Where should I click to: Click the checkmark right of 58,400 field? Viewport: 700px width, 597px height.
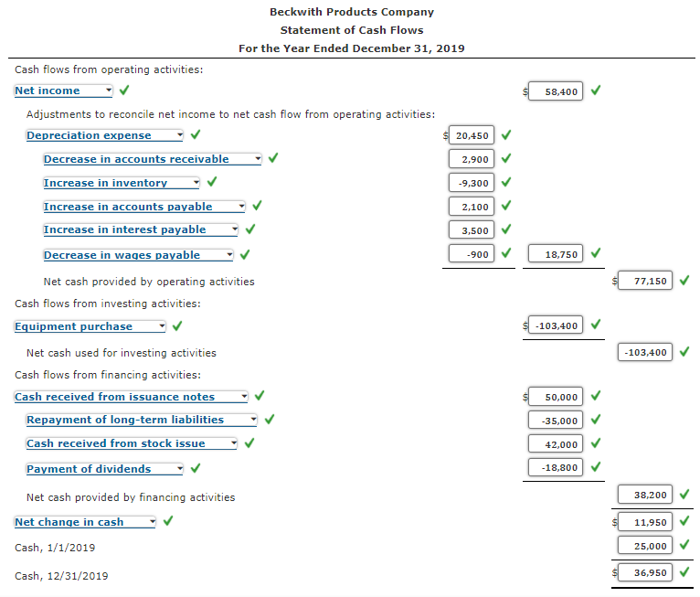(596, 91)
